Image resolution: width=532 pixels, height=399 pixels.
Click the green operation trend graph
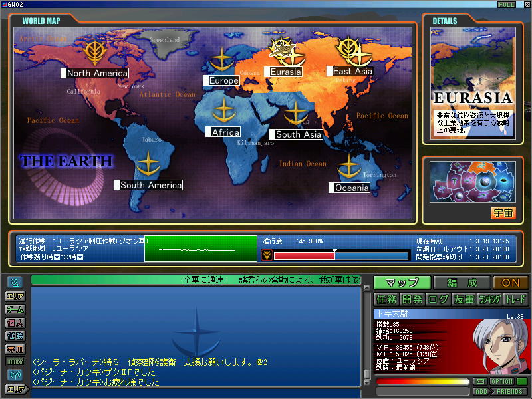(201, 249)
